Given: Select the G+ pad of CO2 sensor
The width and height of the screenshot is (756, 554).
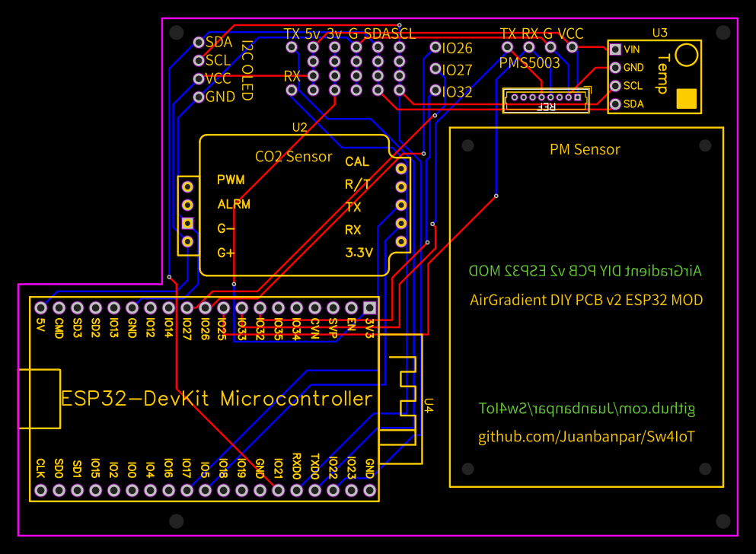Looking at the screenshot, I should [187, 242].
